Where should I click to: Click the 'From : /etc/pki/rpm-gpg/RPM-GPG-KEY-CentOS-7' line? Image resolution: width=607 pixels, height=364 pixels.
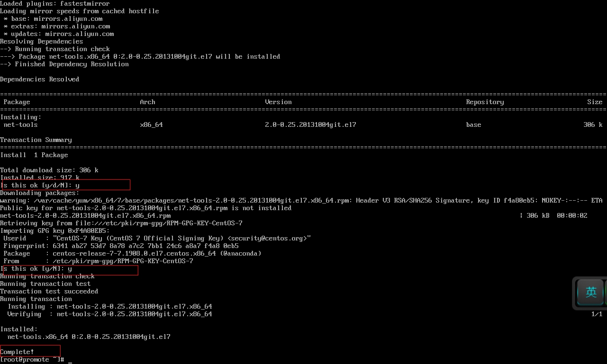tap(99, 261)
